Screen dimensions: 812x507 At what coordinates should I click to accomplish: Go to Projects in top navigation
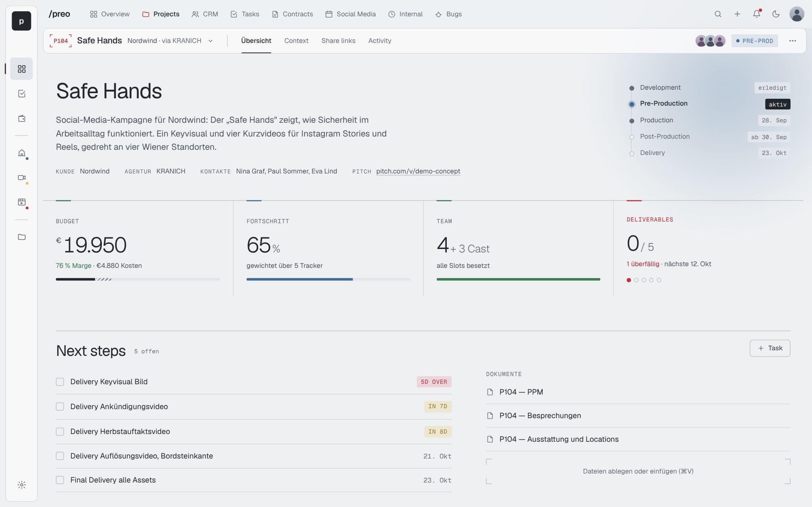click(x=161, y=14)
